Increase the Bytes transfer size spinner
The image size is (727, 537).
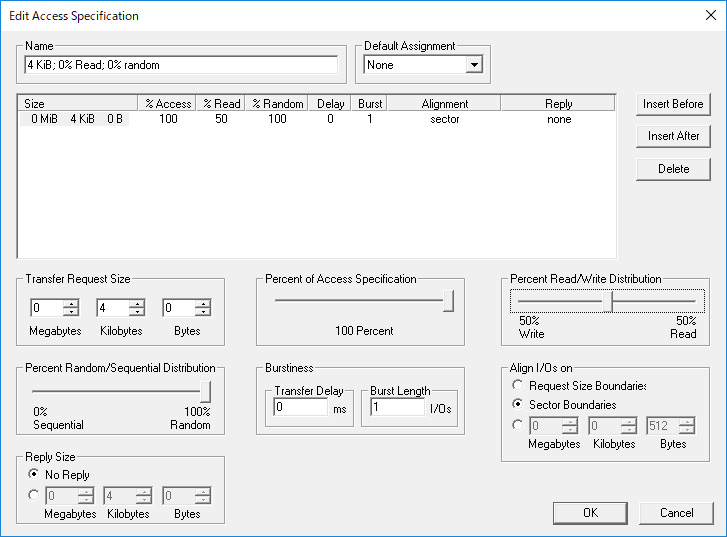point(203,303)
